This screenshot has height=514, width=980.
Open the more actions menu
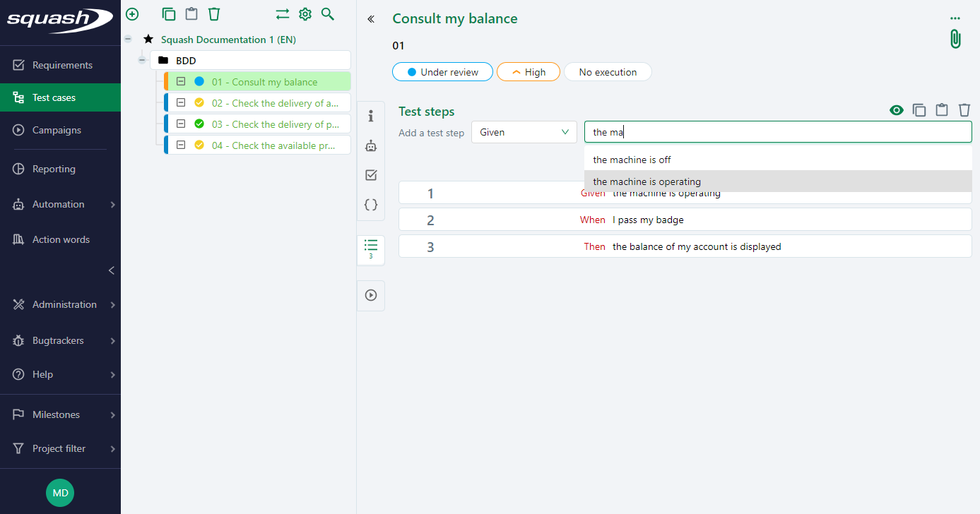click(955, 18)
